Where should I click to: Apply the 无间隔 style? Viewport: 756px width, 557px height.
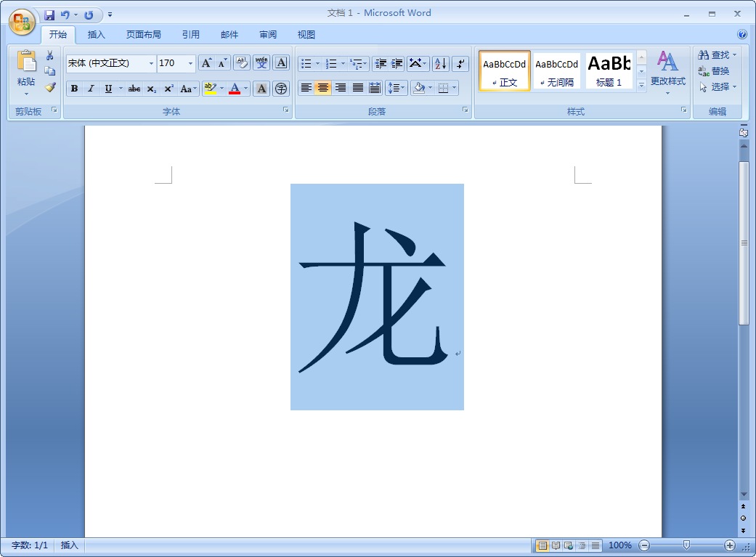coord(556,71)
